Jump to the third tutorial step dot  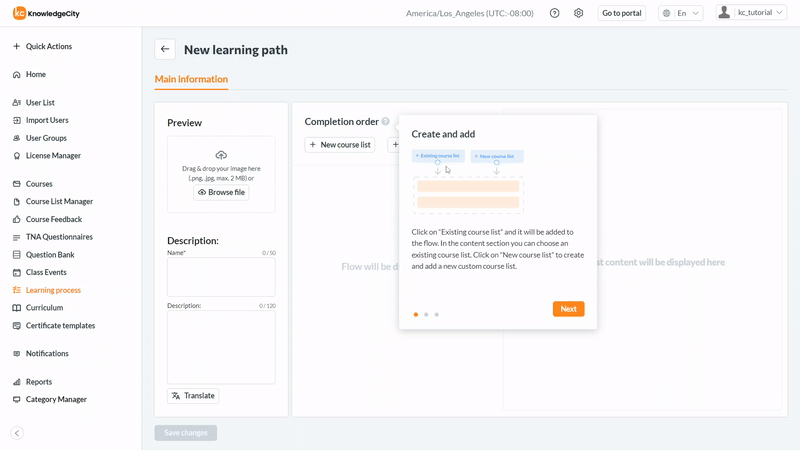click(x=437, y=315)
